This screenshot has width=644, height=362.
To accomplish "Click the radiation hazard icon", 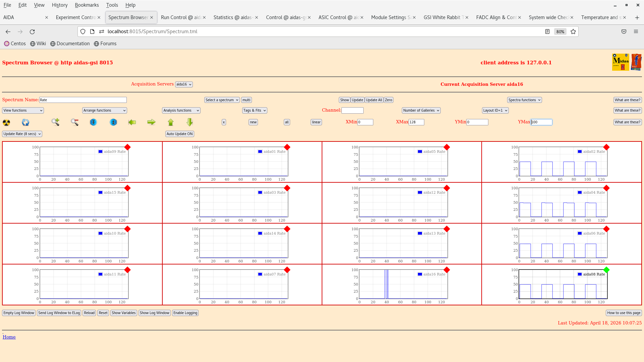I will 6,122.
